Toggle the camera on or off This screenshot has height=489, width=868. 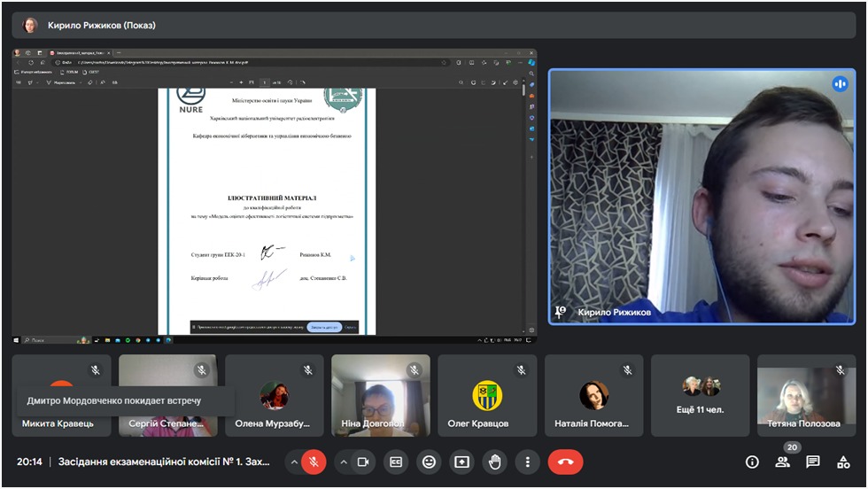pyautogui.click(x=362, y=462)
